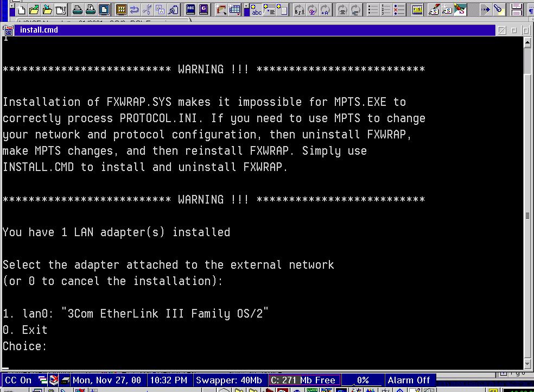
Task: Open a file with the open-folder icon
Action: pos(34,9)
